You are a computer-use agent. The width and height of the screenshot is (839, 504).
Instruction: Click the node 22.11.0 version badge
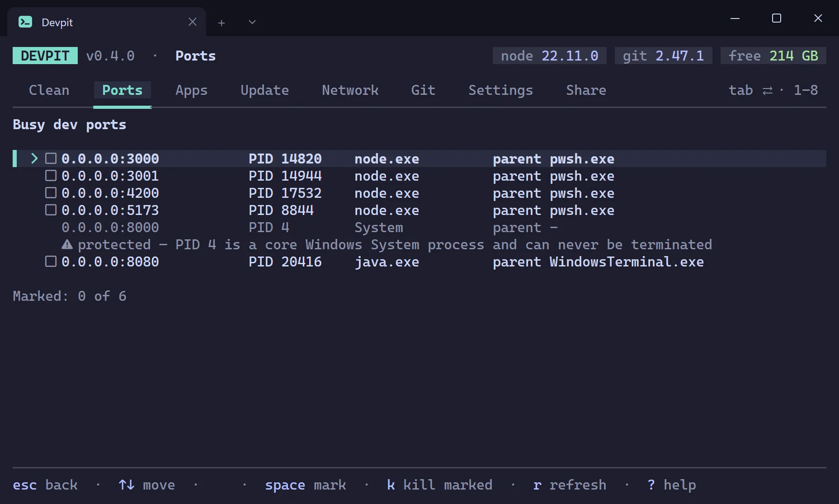[550, 56]
